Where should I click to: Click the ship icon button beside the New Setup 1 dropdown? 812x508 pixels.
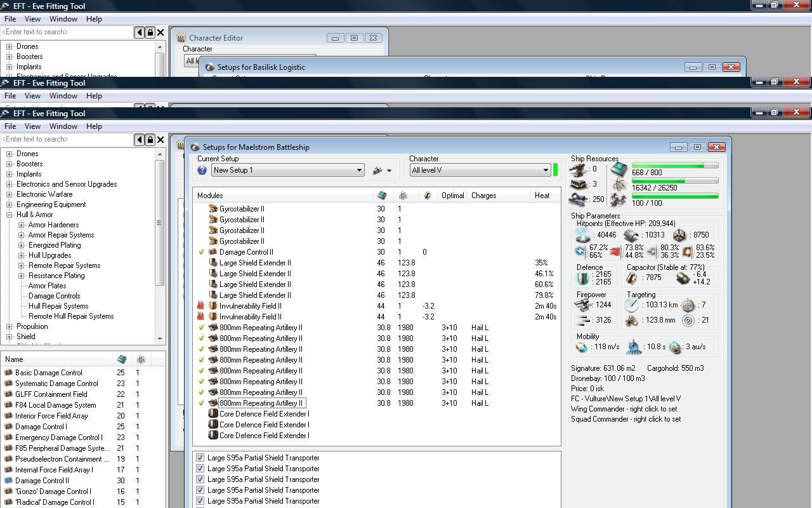pos(382,170)
